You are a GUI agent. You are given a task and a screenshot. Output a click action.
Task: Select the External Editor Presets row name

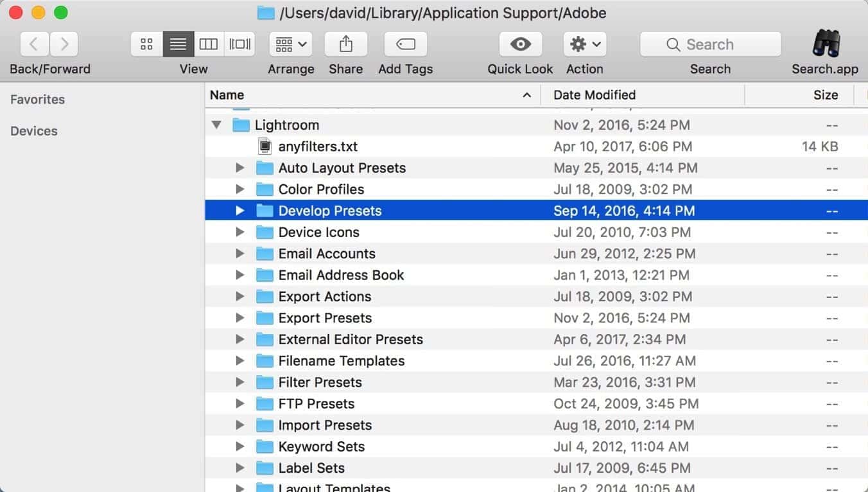click(351, 339)
